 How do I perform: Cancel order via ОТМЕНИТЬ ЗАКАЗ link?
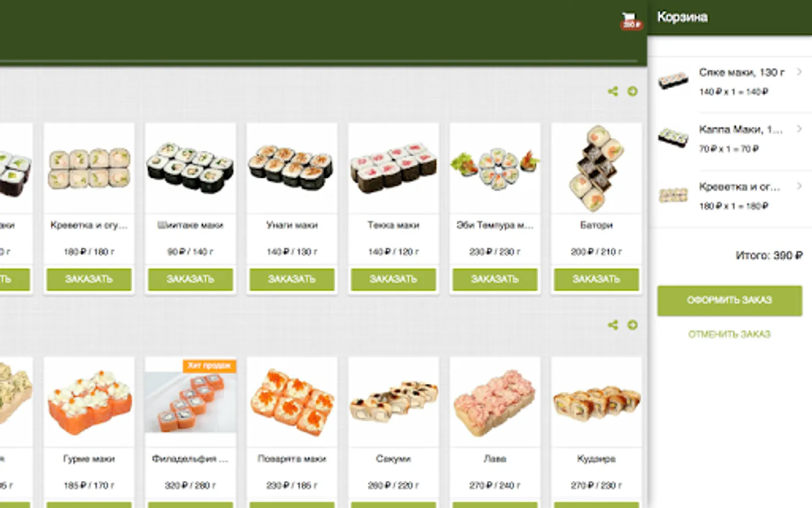730,334
